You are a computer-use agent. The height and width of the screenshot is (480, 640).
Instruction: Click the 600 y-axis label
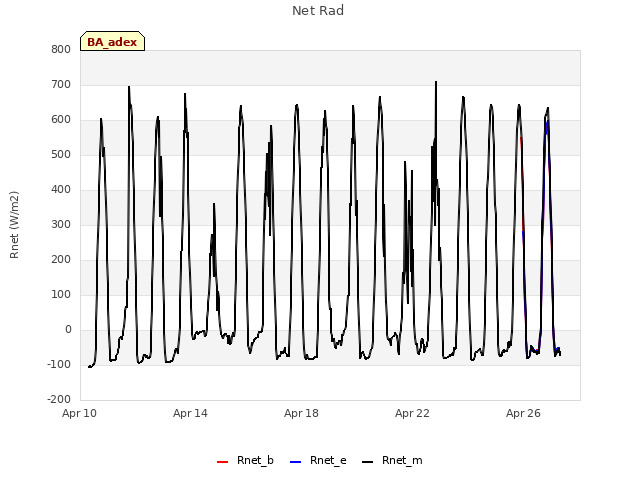click(61, 120)
